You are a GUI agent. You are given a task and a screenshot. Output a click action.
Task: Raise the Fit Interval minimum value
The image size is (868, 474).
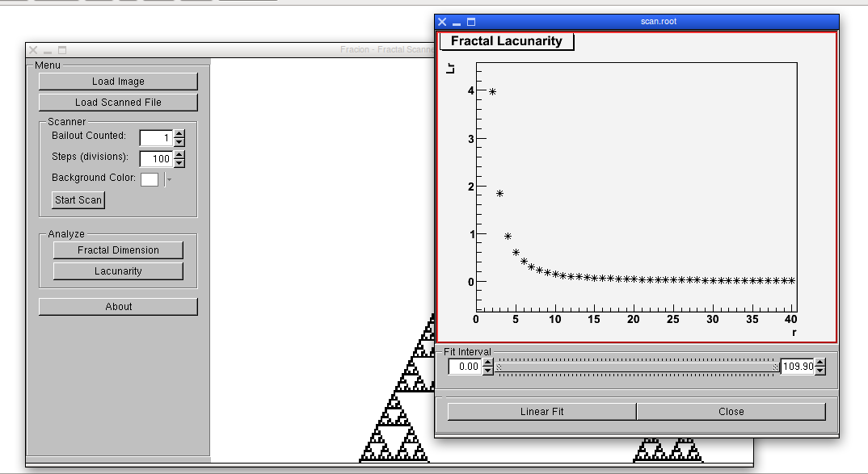pyautogui.click(x=487, y=363)
